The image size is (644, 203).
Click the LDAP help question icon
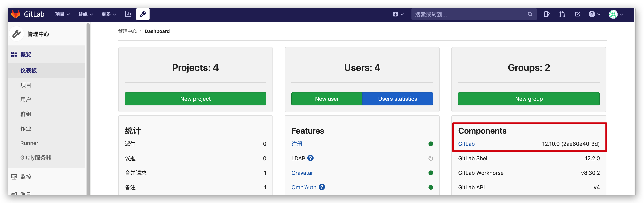point(310,158)
